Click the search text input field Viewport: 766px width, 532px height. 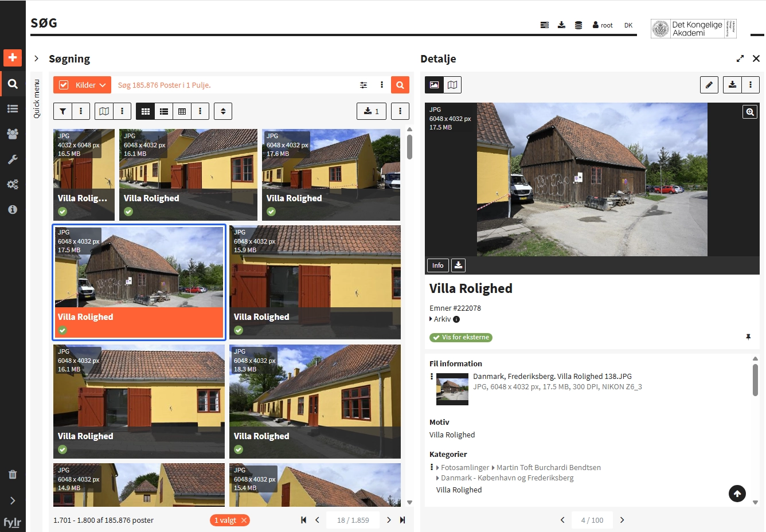coord(233,85)
